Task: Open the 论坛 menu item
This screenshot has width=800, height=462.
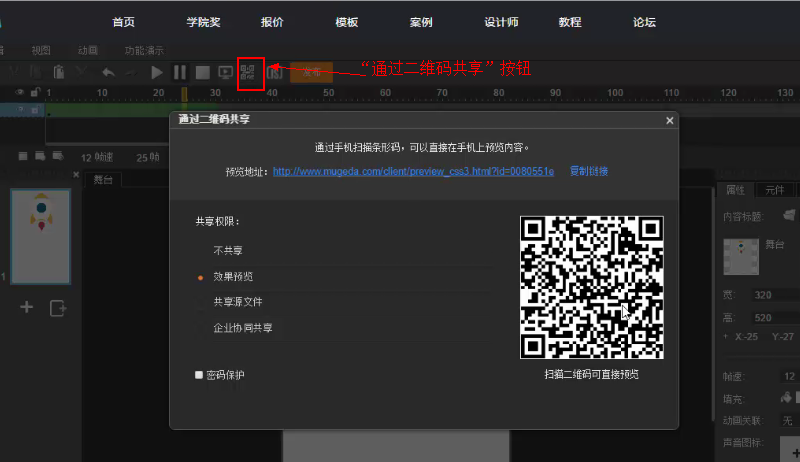Action: click(644, 22)
